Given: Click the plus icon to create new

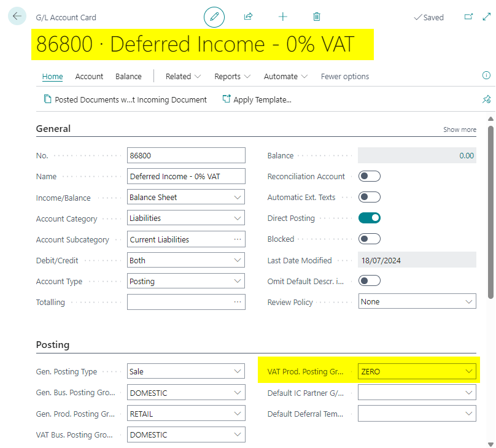Looking at the screenshot, I should point(282,17).
